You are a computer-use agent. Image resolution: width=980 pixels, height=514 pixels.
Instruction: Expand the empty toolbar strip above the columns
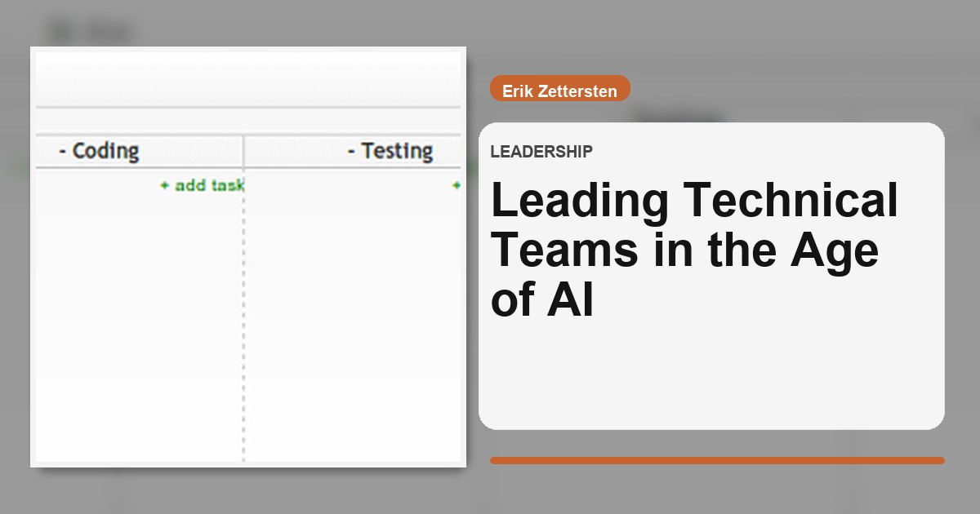point(248,79)
